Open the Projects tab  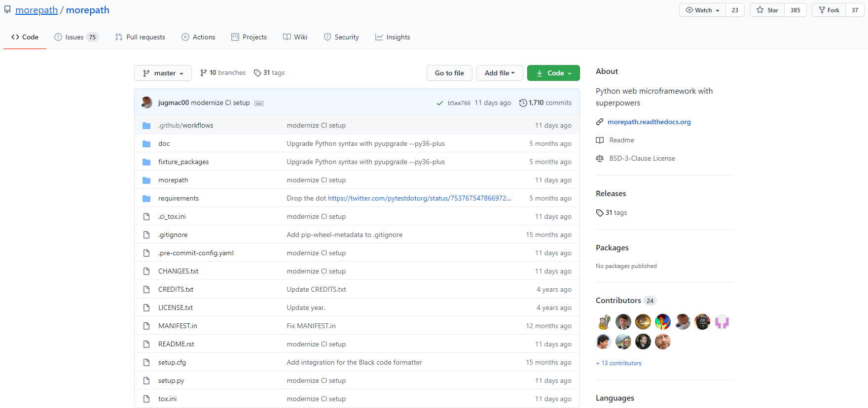[x=249, y=37]
